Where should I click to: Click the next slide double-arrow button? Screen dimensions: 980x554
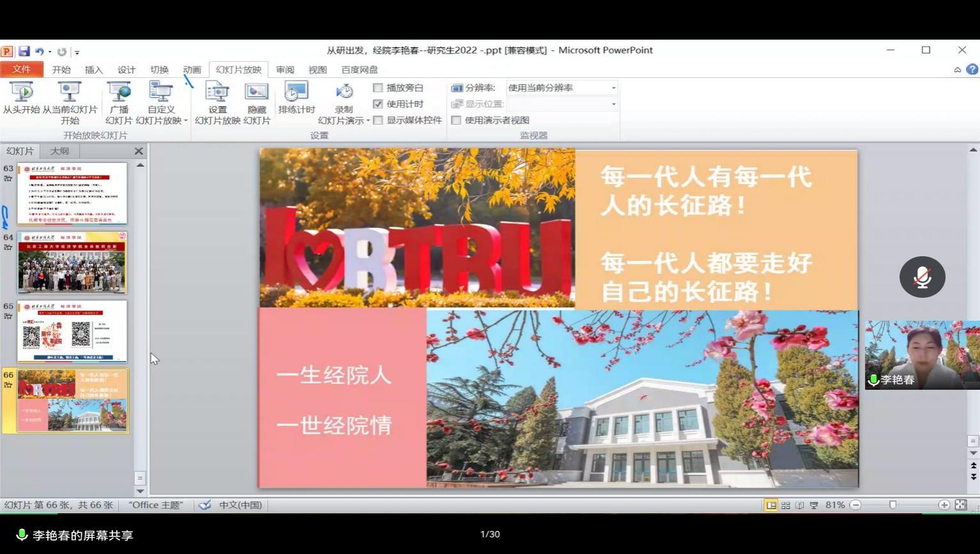coord(974,477)
